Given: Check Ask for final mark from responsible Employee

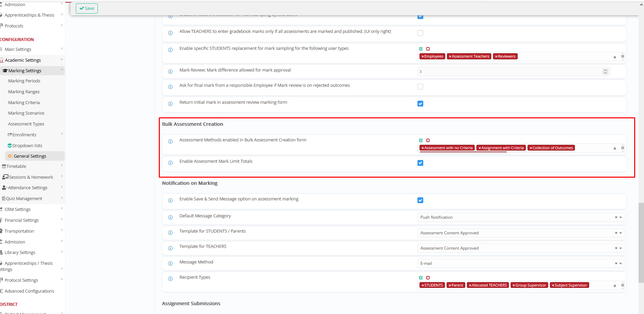Looking at the screenshot, I should point(420,87).
